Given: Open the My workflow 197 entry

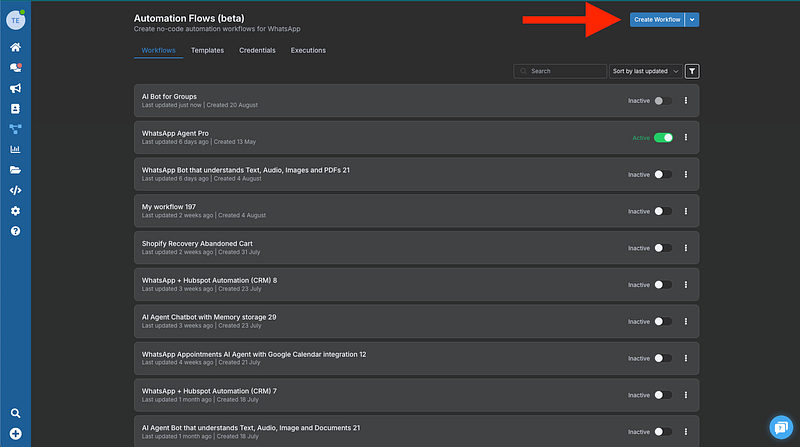Looking at the screenshot, I should pos(169,206).
